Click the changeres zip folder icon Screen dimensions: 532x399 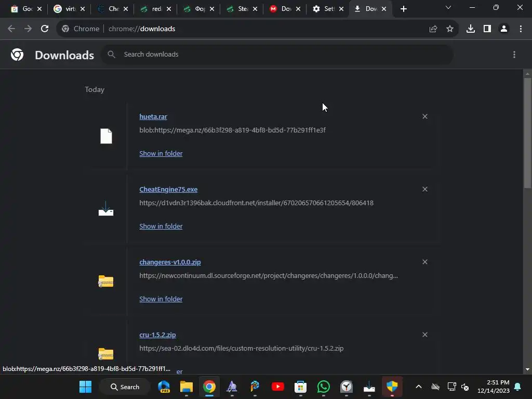(x=106, y=281)
